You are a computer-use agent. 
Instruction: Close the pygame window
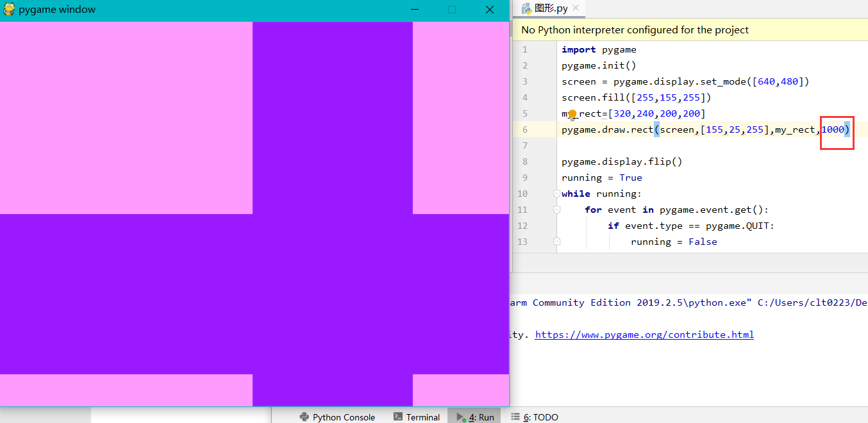point(490,10)
